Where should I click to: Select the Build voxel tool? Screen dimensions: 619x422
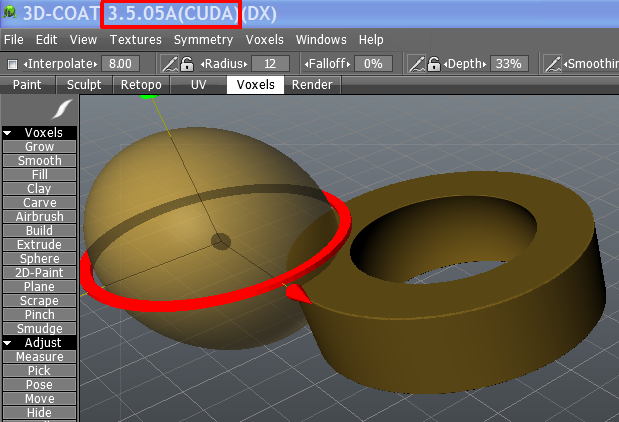pyautogui.click(x=39, y=231)
